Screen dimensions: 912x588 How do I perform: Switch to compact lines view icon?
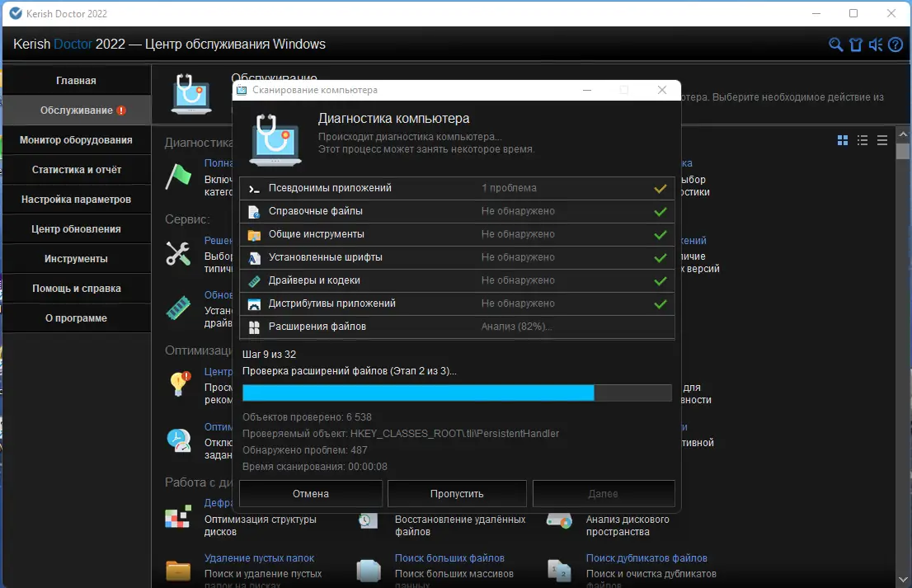click(881, 140)
